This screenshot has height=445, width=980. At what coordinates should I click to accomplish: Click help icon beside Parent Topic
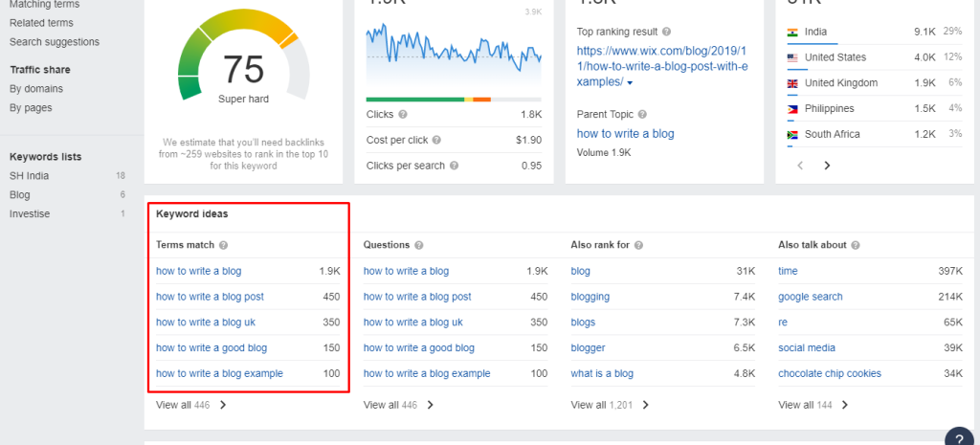(x=642, y=115)
